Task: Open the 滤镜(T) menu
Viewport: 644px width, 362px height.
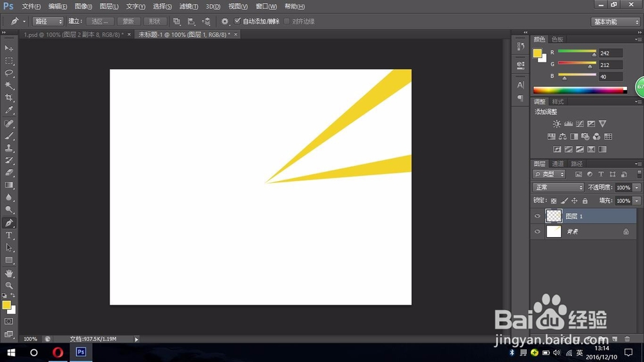Action: coord(189,6)
